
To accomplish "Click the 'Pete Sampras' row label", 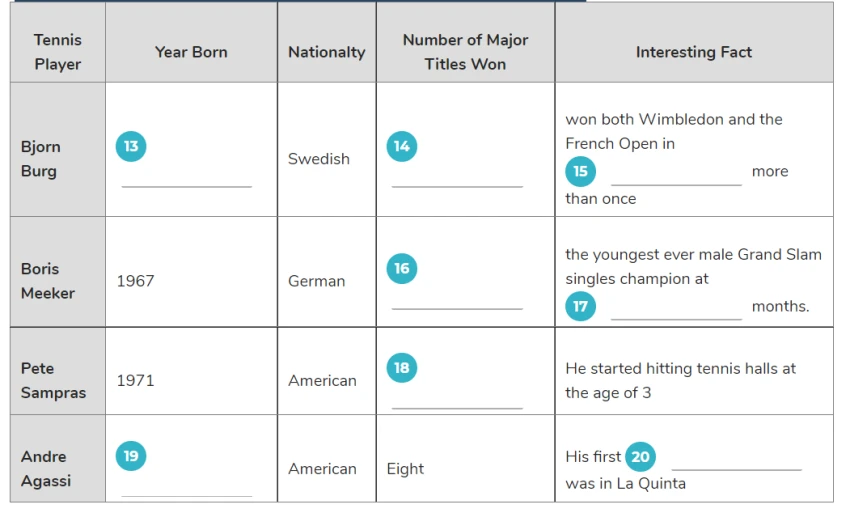I will [x=53, y=381].
